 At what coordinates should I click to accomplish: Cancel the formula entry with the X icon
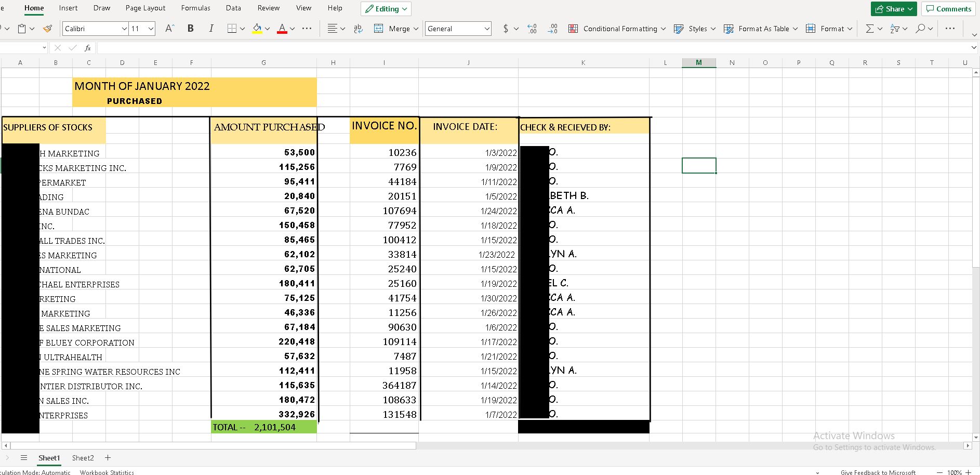[58, 48]
